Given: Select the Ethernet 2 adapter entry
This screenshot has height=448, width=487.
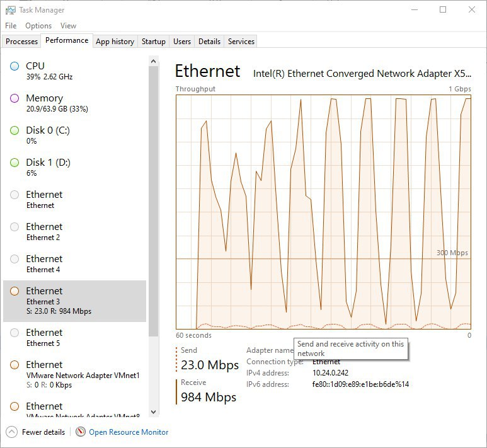Looking at the screenshot, I should tap(74, 232).
